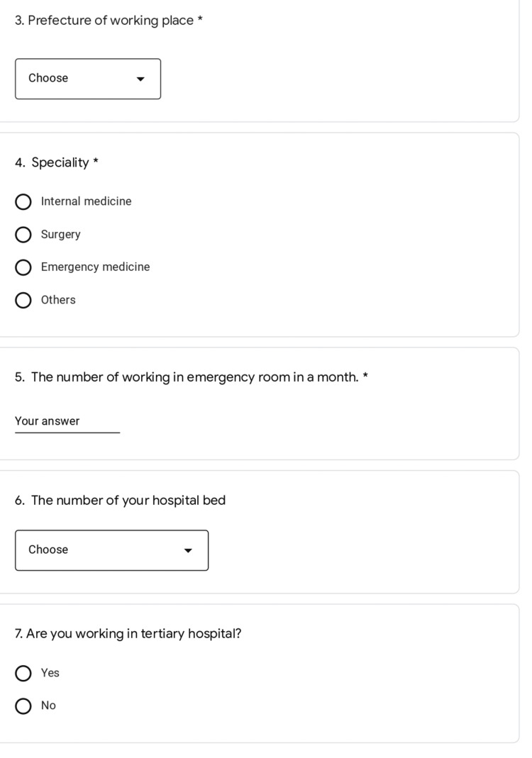Open the hospital bed number dropdown

click(112, 550)
